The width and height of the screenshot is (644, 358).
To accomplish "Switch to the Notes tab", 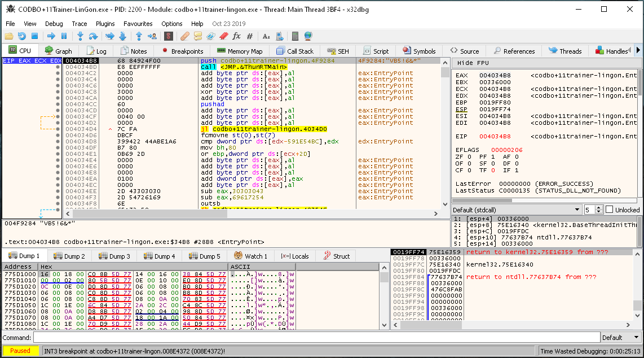I will [134, 51].
